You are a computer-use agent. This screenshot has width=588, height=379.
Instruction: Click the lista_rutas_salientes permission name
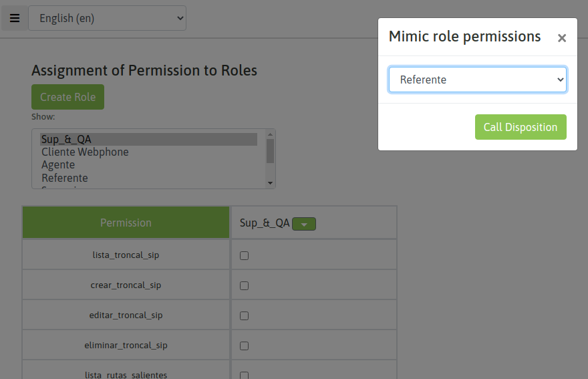126,374
